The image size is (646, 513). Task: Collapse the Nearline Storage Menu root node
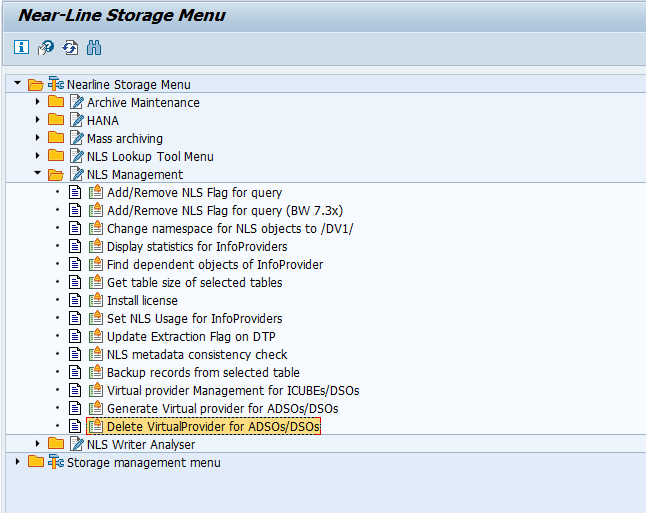pos(17,84)
